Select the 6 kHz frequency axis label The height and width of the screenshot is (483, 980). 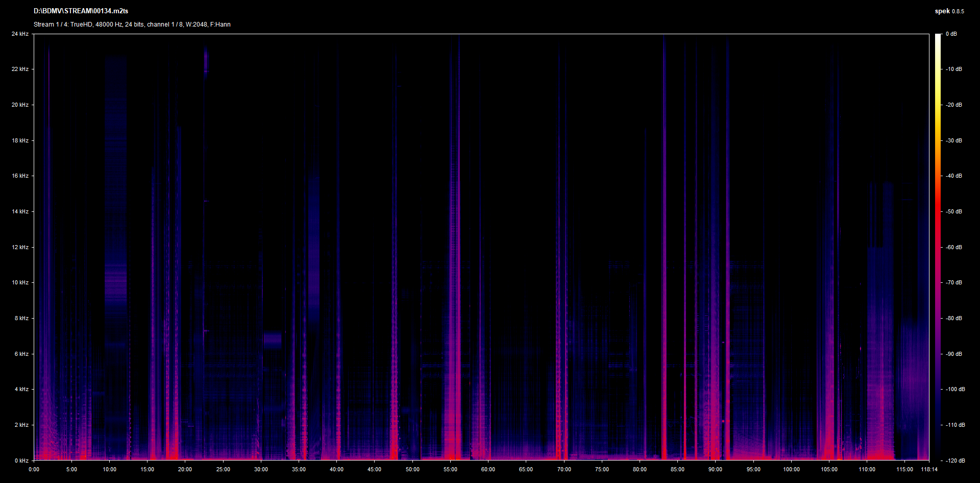(21, 354)
